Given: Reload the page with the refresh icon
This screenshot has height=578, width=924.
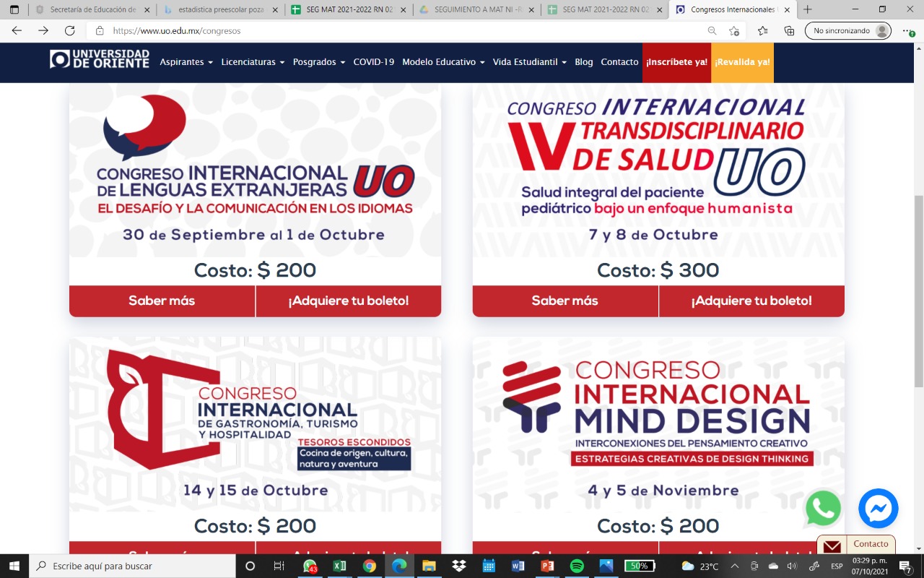Looking at the screenshot, I should [70, 31].
